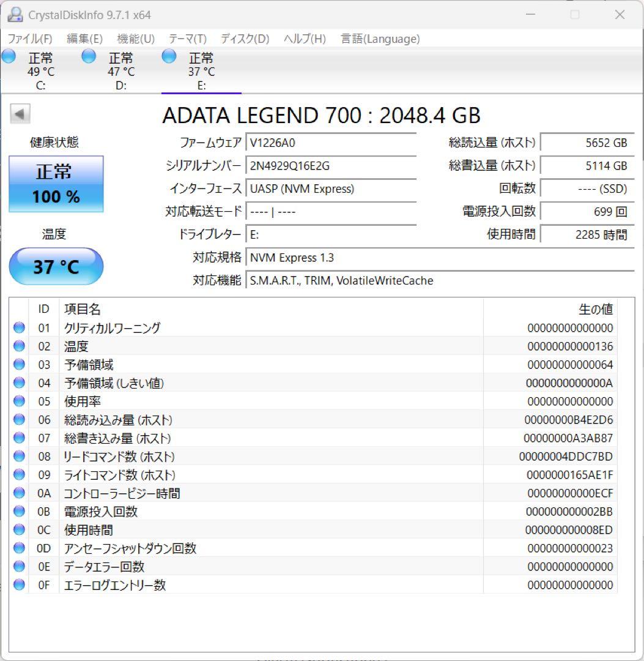Screen dimensions: 644x661
Task: Click the status dot for アンセーフシャットダウン回数
Action: [x=18, y=548]
